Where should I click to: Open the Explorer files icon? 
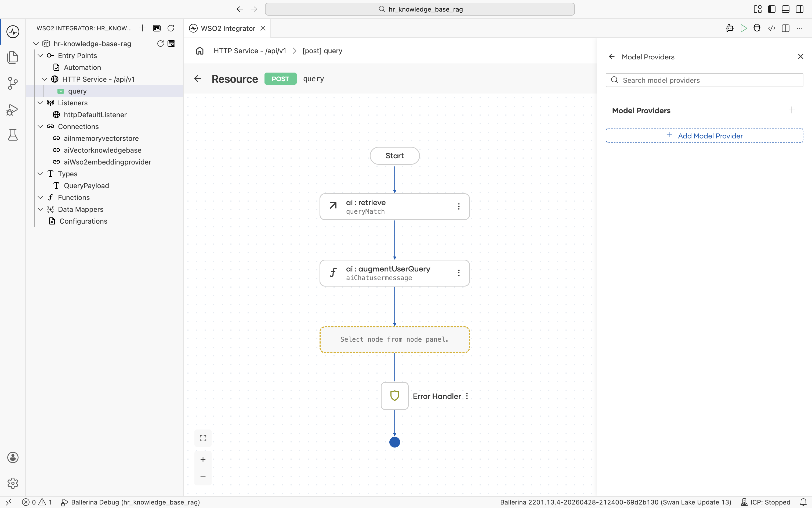coord(13,58)
